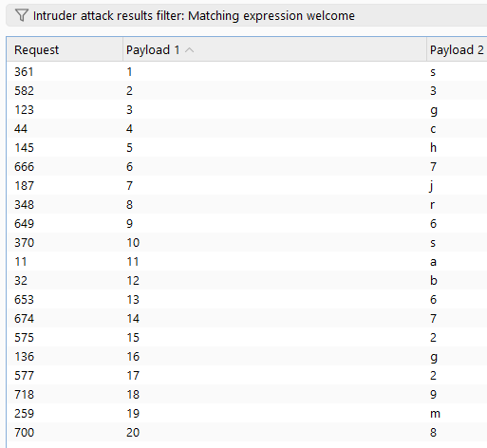The height and width of the screenshot is (448, 487).
Task: Select the row for request 666
Action: point(247,167)
